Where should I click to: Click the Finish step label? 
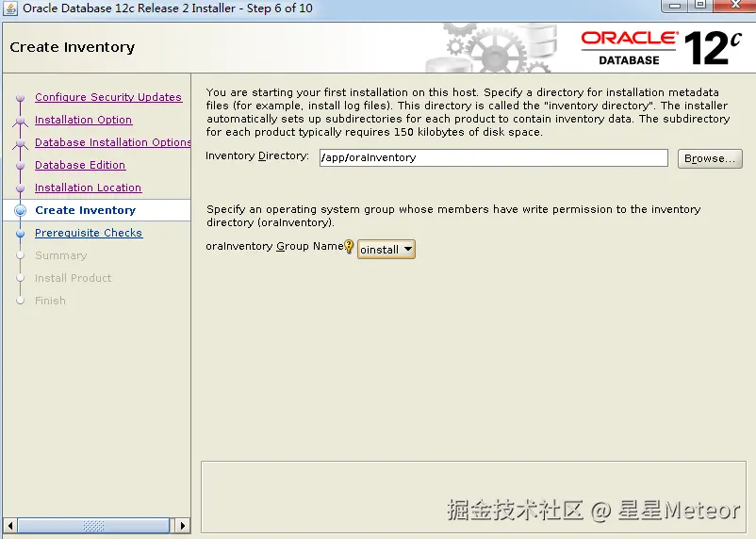pos(50,301)
